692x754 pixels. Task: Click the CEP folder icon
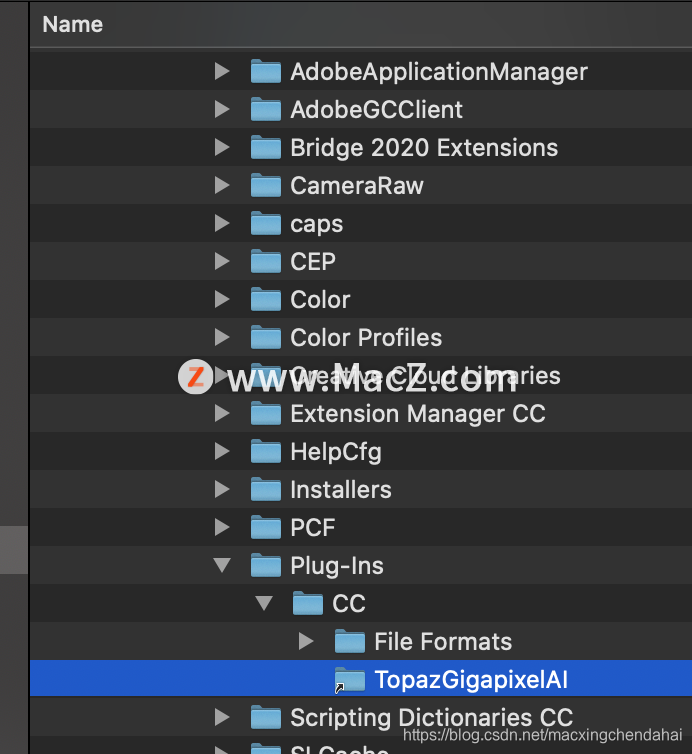tap(266, 261)
